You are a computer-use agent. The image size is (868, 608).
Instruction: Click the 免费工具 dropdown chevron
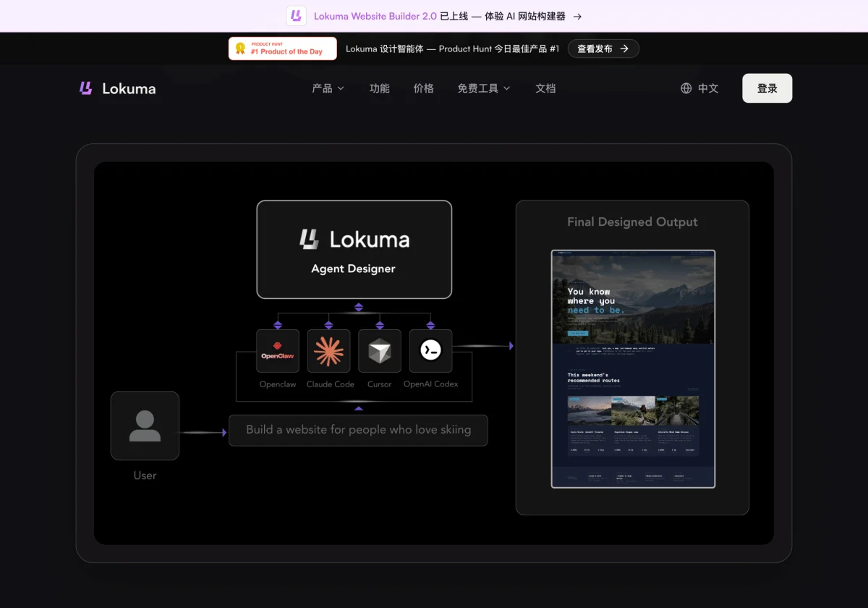507,88
